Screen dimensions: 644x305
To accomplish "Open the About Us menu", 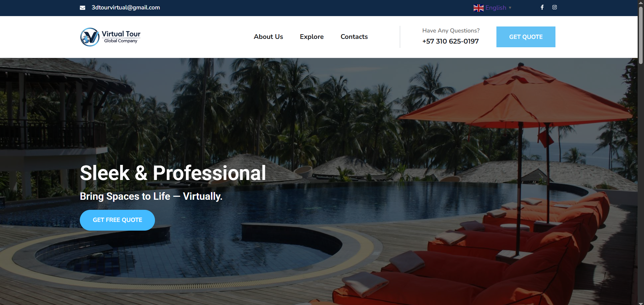I will [x=268, y=37].
